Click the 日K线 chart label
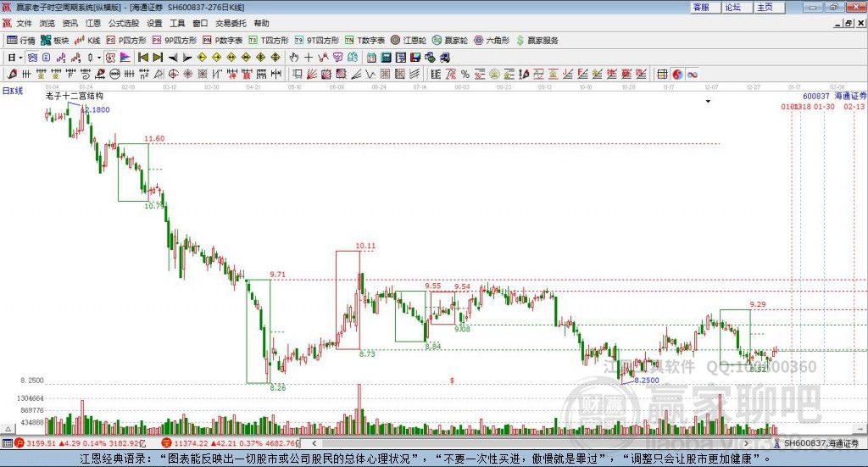868x467 pixels. point(12,90)
